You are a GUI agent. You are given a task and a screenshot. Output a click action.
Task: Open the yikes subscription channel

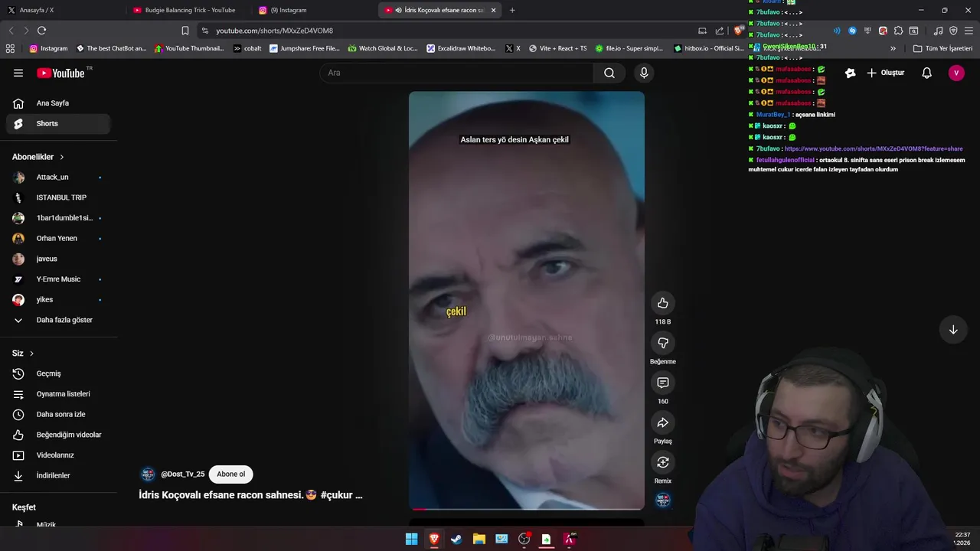[x=58, y=299]
